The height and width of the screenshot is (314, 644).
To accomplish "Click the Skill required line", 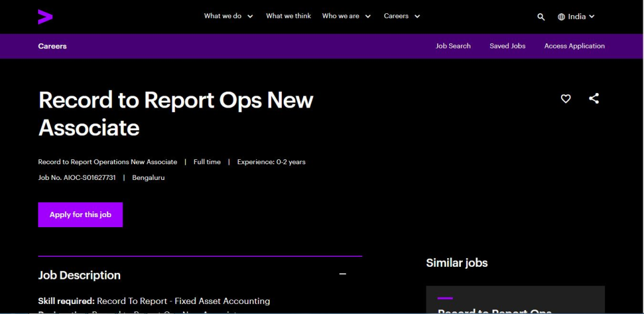I will tap(154, 301).
